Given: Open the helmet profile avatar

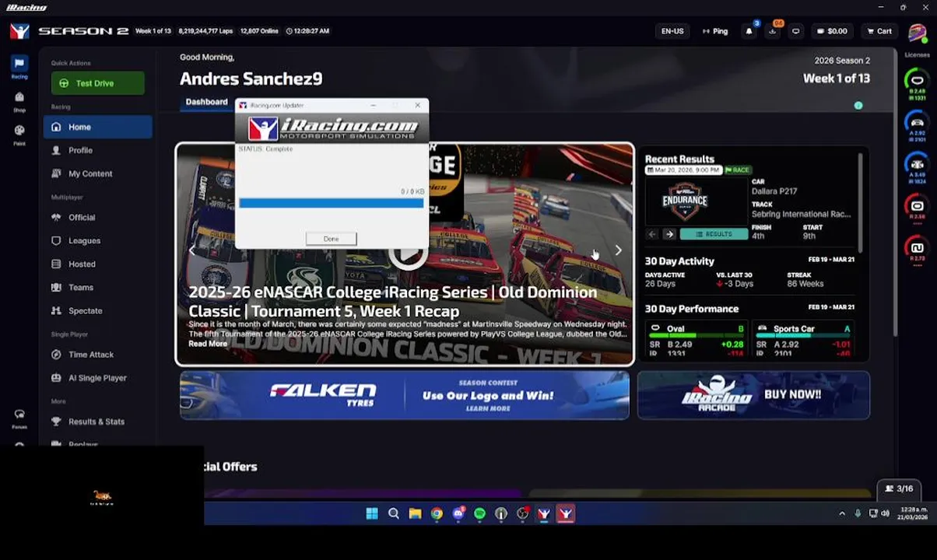Looking at the screenshot, I should click(917, 33).
